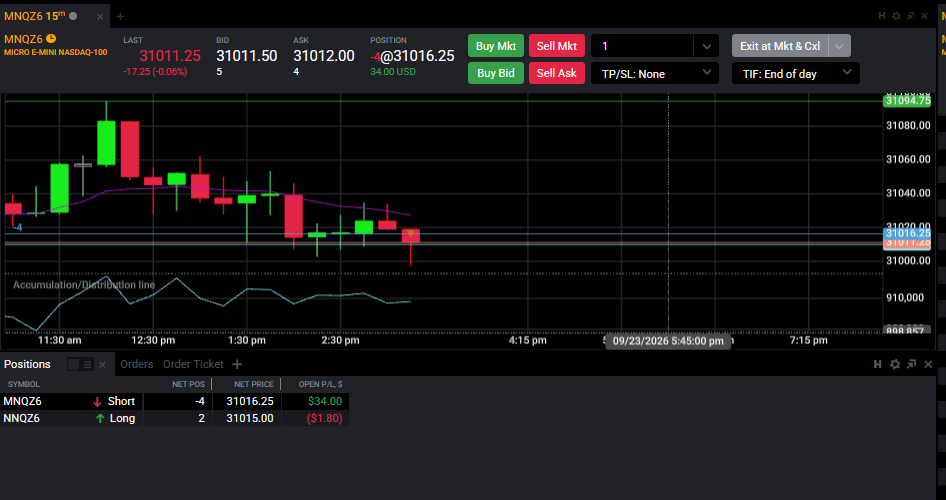Click the -17.25 (-0.06%) change text
The width and height of the screenshot is (946, 500).
[155, 72]
